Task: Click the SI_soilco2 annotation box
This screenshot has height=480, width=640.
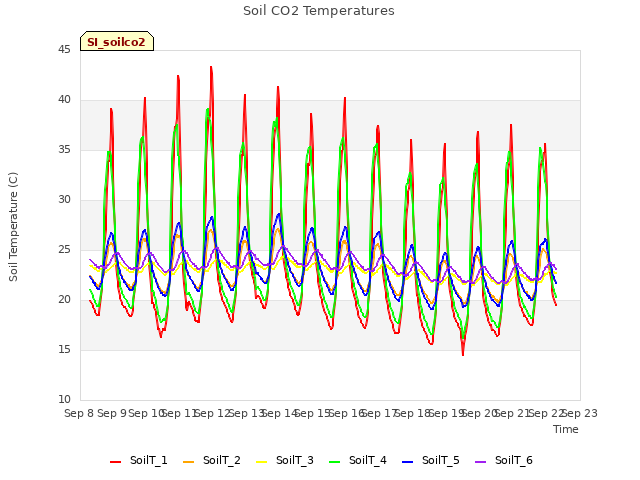Action: [x=117, y=41]
